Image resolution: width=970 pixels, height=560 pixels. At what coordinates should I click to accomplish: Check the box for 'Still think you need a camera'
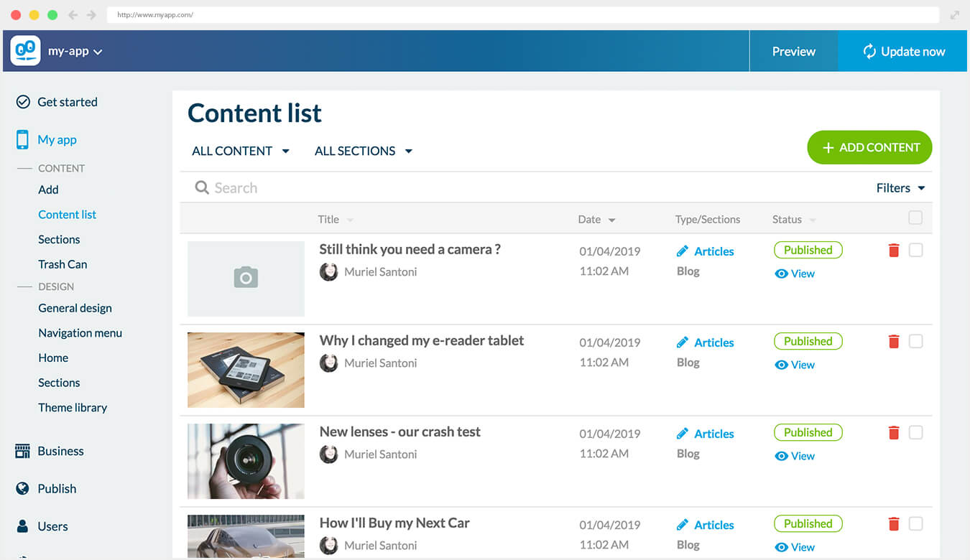[x=915, y=250]
